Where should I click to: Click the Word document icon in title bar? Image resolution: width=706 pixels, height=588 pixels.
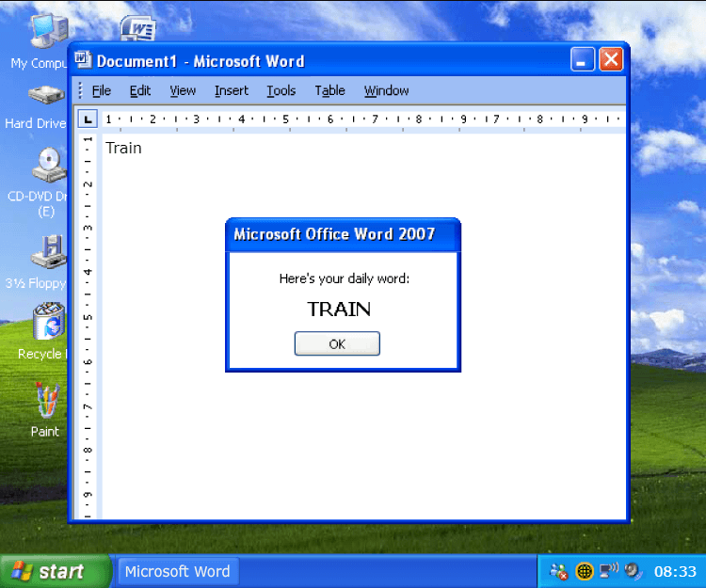[x=83, y=60]
